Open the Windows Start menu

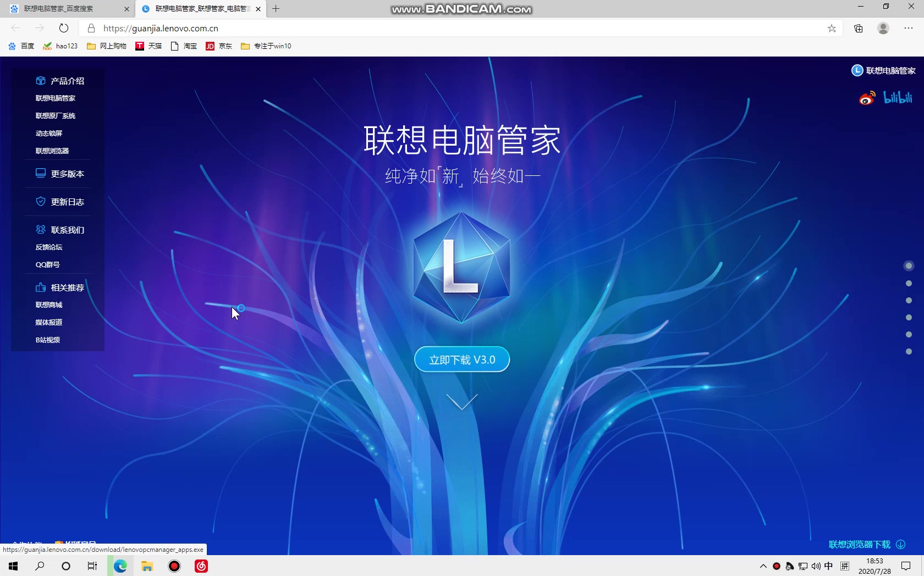click(x=13, y=566)
